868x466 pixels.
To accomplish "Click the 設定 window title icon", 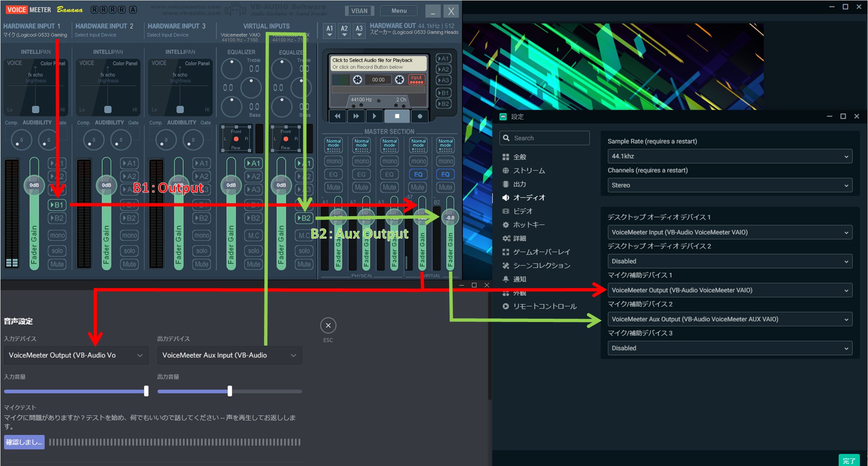I will coord(503,117).
